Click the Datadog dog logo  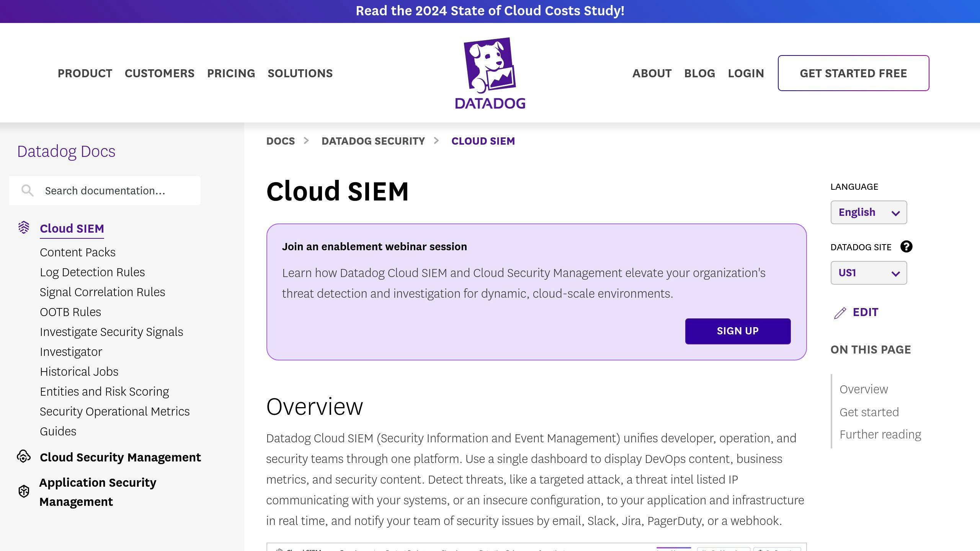[x=490, y=73]
